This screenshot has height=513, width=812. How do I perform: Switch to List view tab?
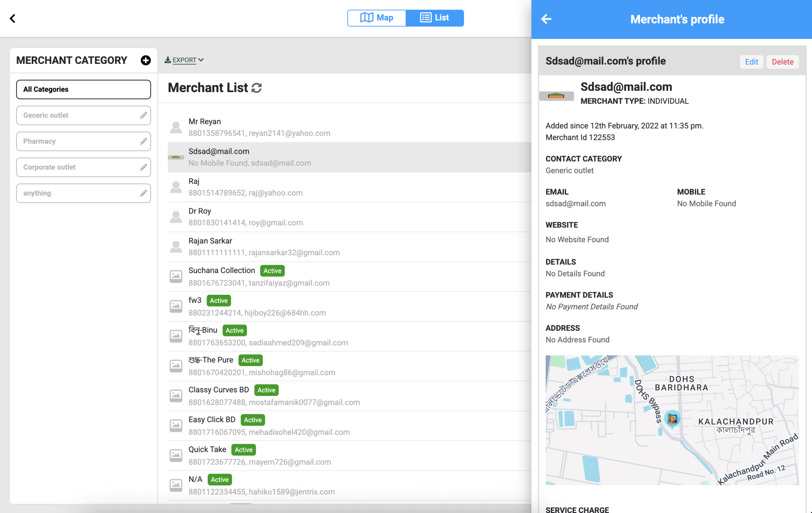[435, 18]
